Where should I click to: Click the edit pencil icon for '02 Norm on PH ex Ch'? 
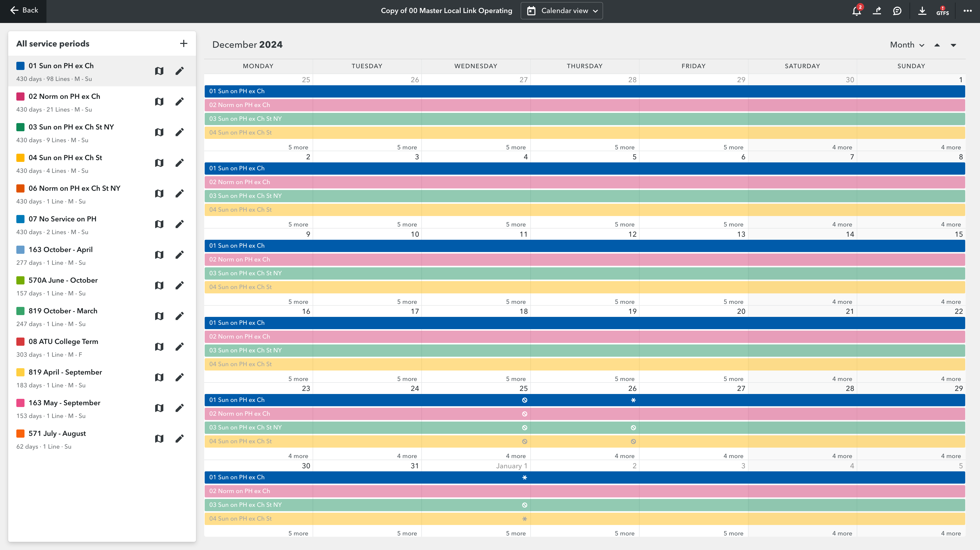[x=179, y=102]
